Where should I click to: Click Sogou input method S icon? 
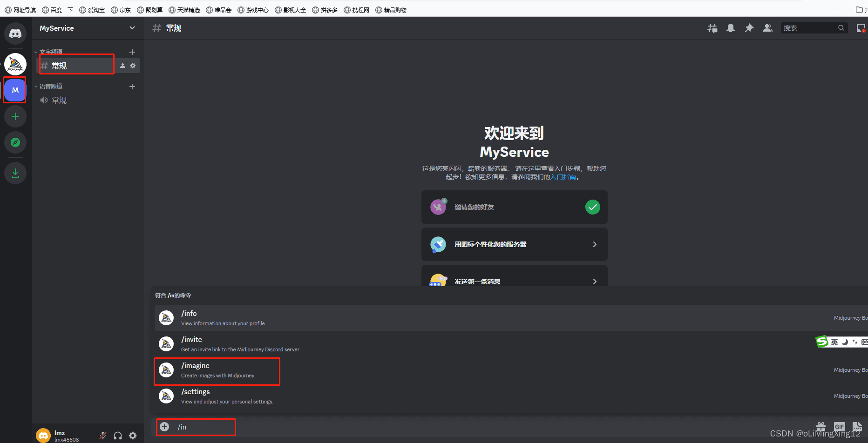click(x=822, y=342)
